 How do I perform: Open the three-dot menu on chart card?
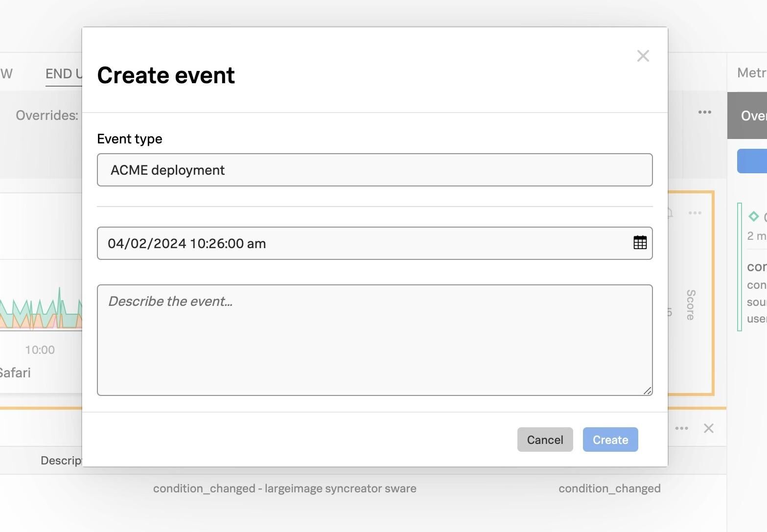695,213
